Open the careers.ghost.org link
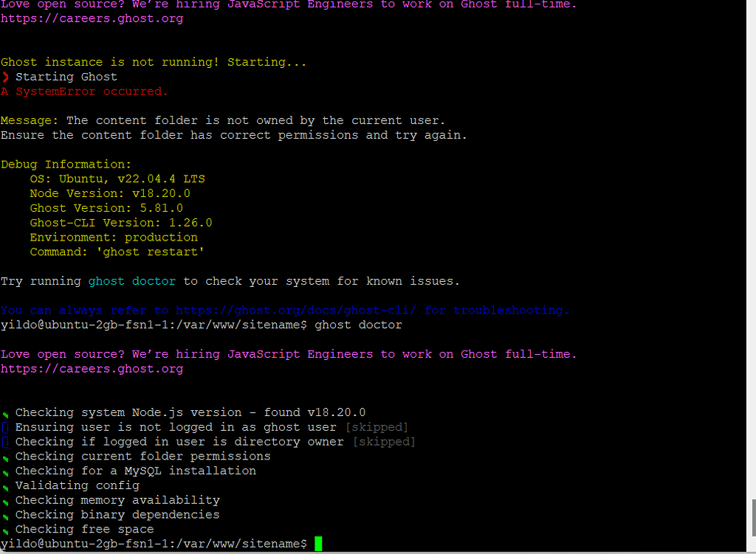Image resolution: width=756 pixels, height=554 pixels. click(x=92, y=18)
